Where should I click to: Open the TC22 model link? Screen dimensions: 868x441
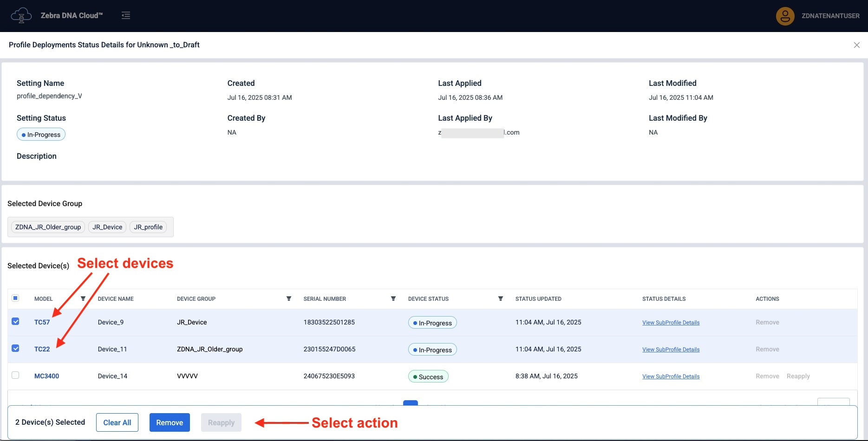[42, 349]
